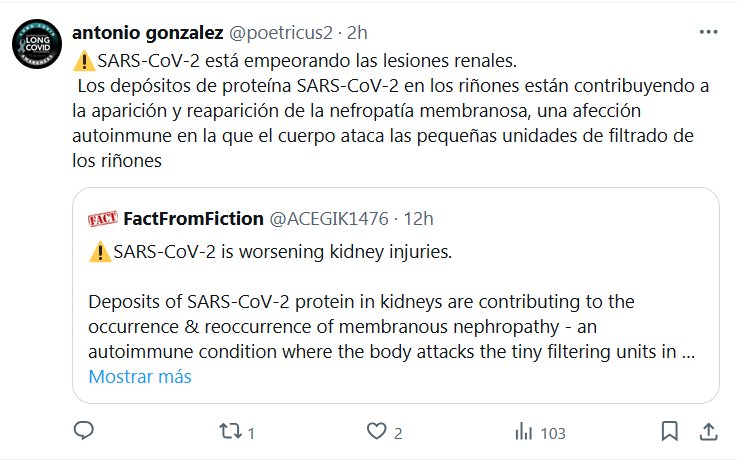Open the Long Covid profile avatar
Image resolution: width=738 pixels, height=460 pixels.
[39, 48]
